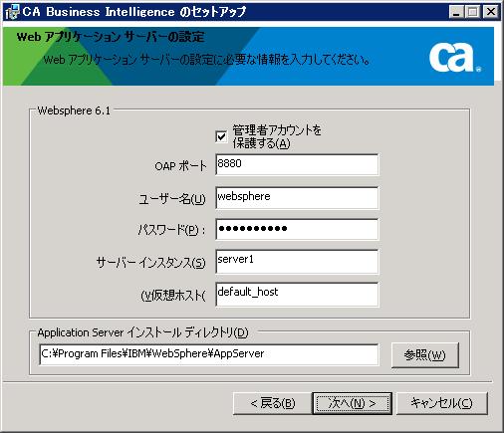Click the disabled maximize window button
504x433 pixels.
pyautogui.click(x=472, y=12)
